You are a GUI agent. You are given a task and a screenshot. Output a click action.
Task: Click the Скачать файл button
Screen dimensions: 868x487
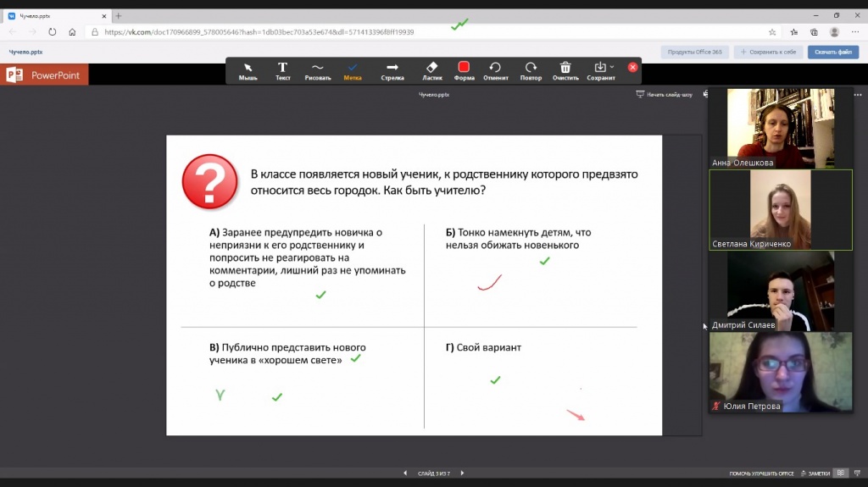click(x=833, y=52)
